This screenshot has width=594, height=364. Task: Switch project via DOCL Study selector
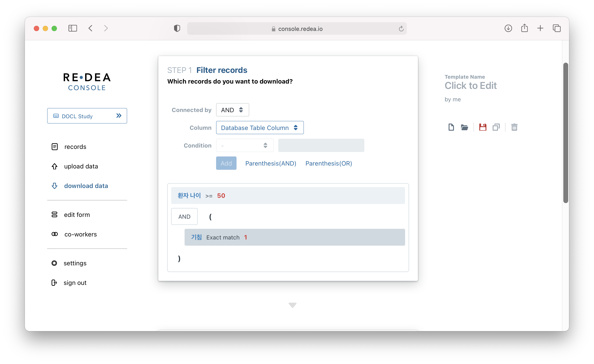point(87,116)
